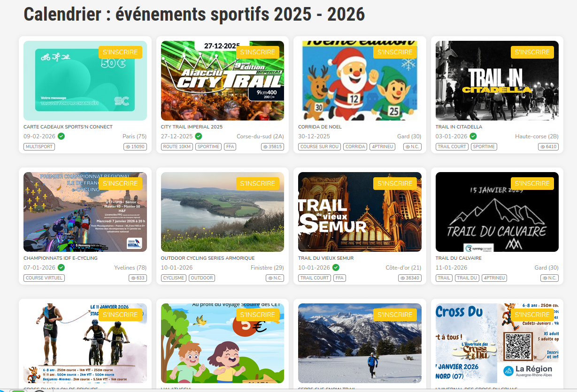Click S'INSCRIRE on the snowy mountain trail card
The image size is (577, 392).
395,315
